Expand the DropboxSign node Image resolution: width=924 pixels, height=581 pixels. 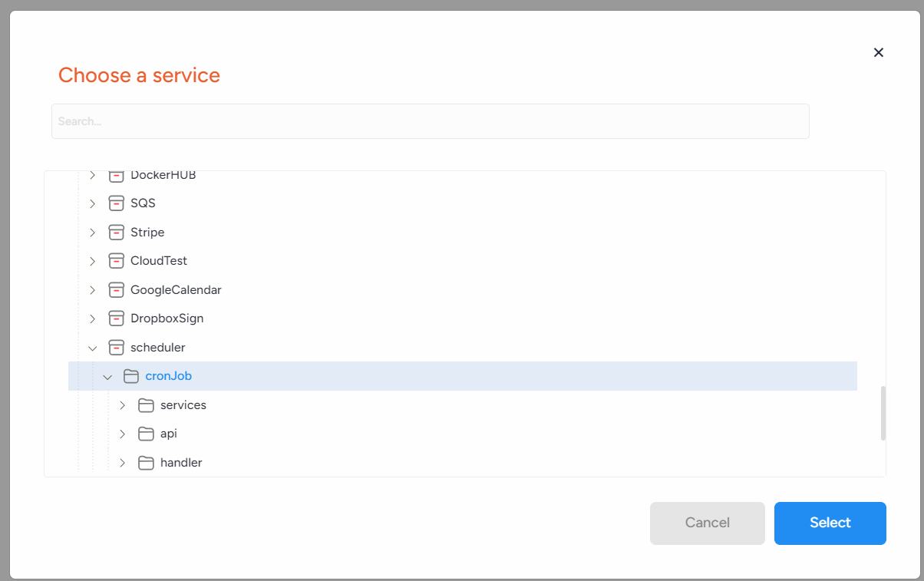tap(93, 319)
